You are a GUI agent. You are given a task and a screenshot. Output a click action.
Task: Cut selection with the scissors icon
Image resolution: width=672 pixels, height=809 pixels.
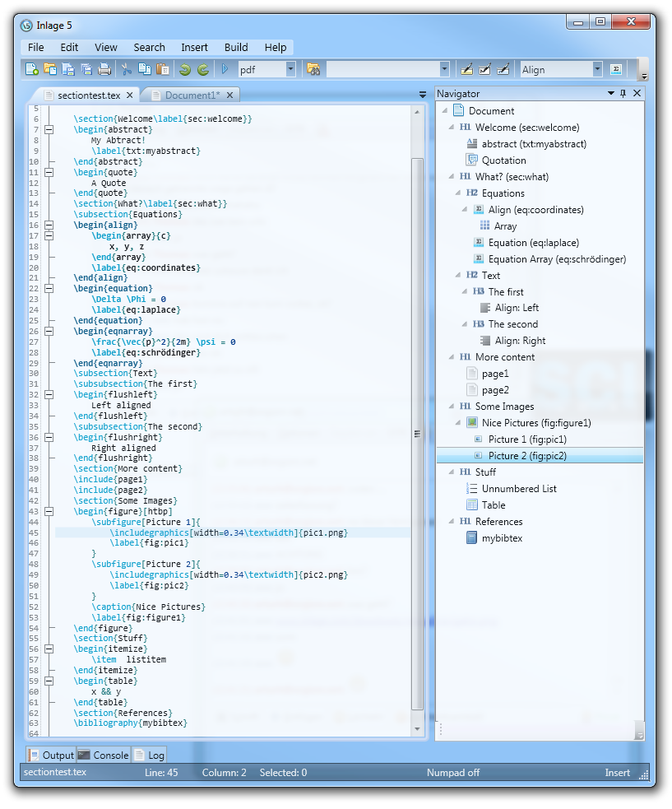pyautogui.click(x=127, y=69)
